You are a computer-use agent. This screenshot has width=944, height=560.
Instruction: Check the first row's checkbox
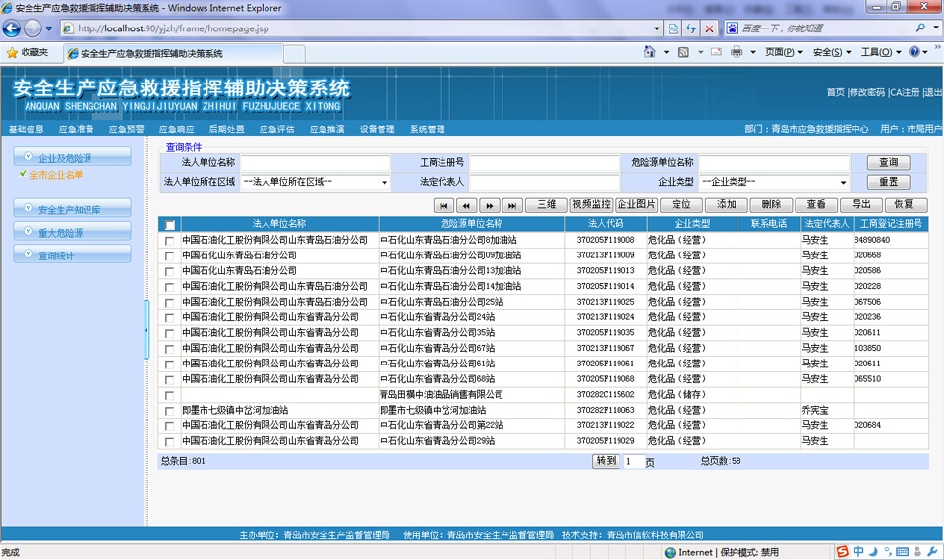point(170,241)
